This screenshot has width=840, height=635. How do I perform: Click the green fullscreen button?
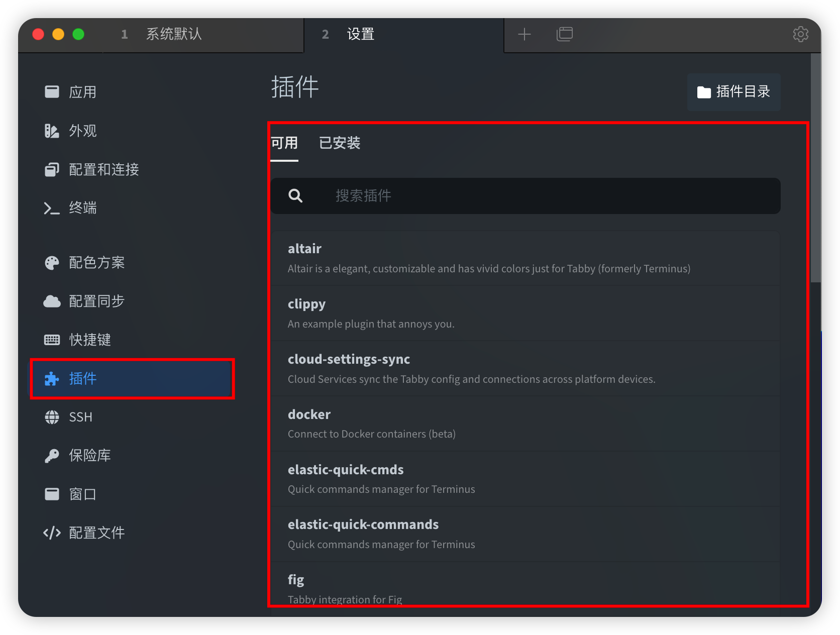[78, 34]
